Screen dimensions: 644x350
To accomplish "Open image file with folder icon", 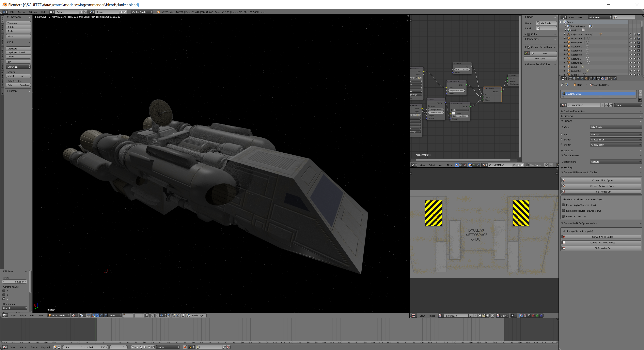I will 484,316.
